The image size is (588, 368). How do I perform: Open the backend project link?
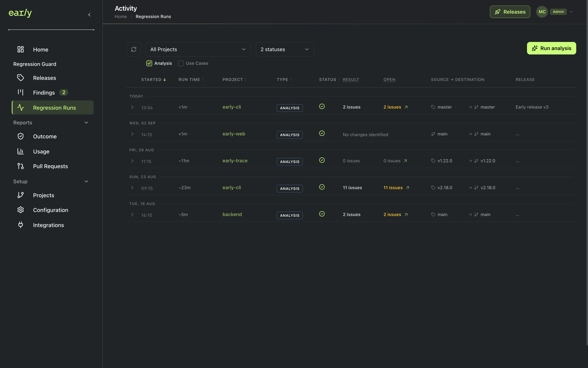click(232, 214)
